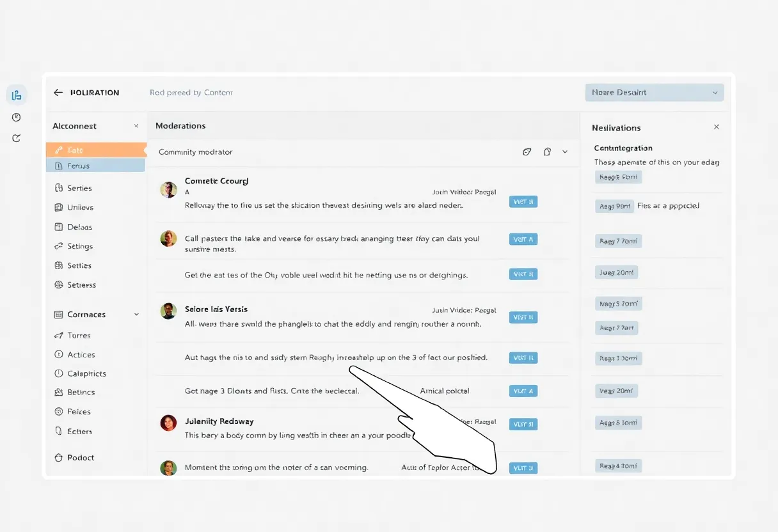Open Selore lais Versis user avatar

(x=168, y=311)
